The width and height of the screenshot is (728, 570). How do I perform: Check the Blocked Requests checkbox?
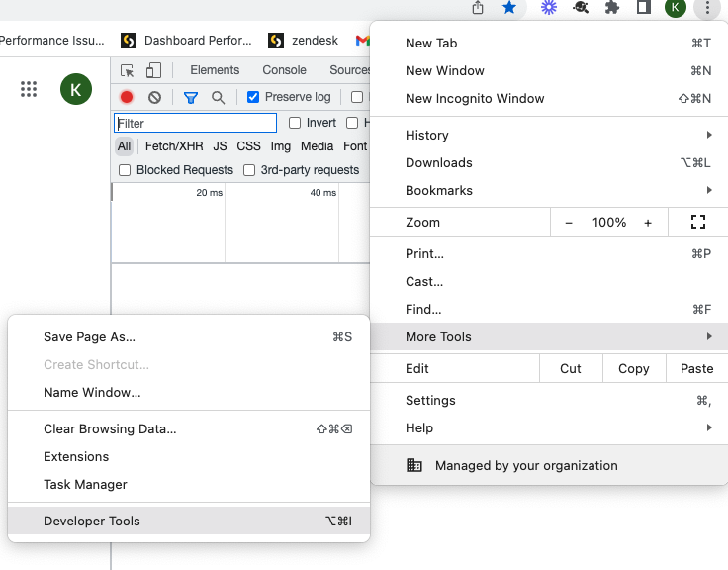pos(125,170)
